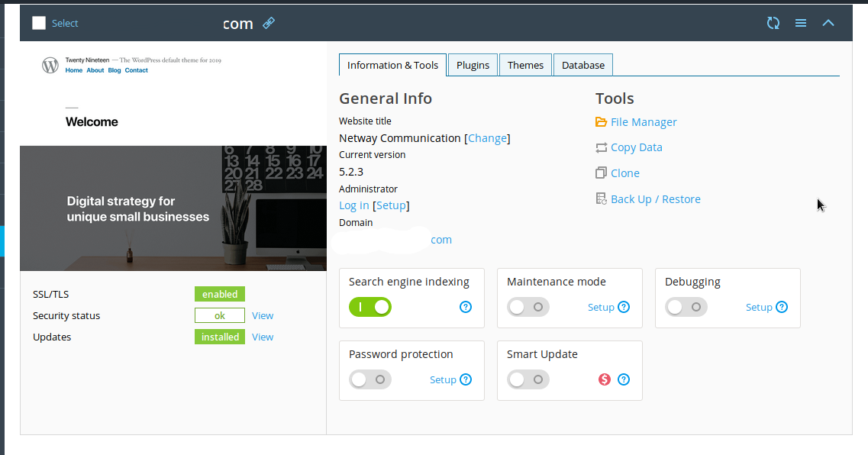Viewport: 868px width, 455px height.
Task: Click the Log in administrator link
Action: coord(354,205)
